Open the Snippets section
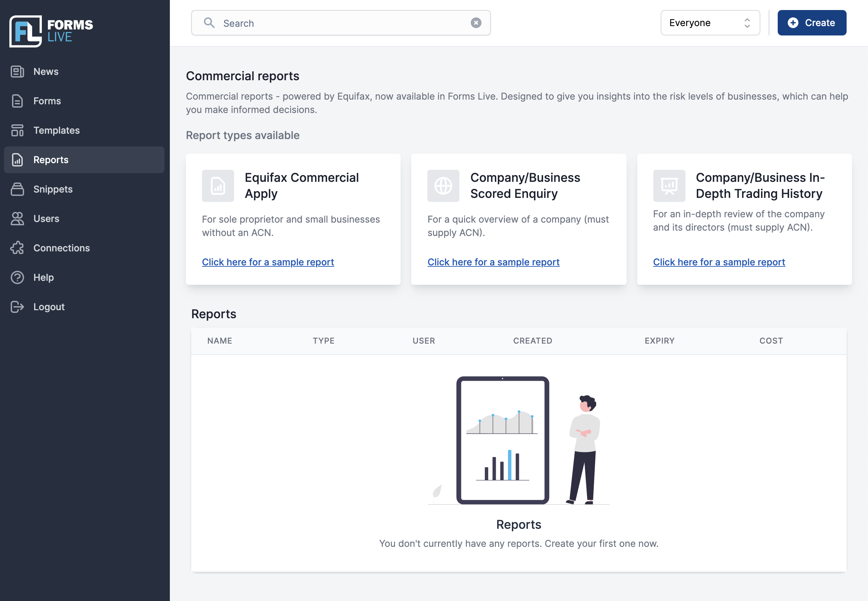This screenshot has height=601, width=868. click(x=84, y=189)
